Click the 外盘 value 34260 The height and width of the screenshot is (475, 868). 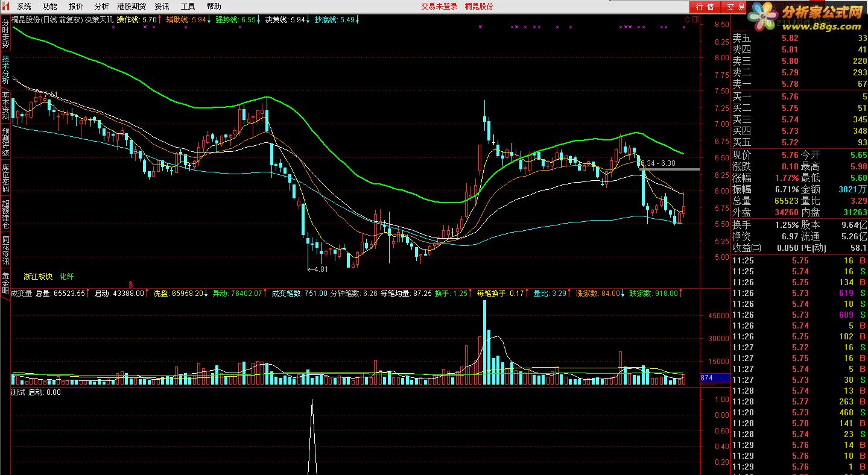click(x=785, y=212)
